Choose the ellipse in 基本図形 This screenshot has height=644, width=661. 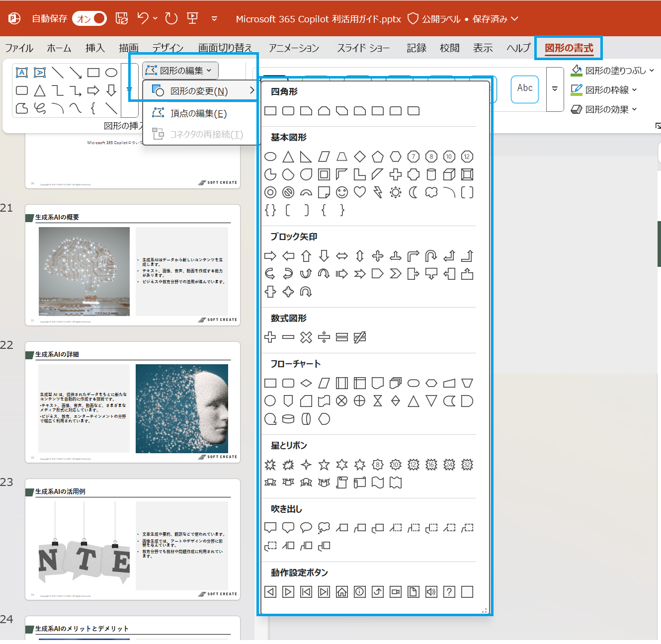coord(270,157)
